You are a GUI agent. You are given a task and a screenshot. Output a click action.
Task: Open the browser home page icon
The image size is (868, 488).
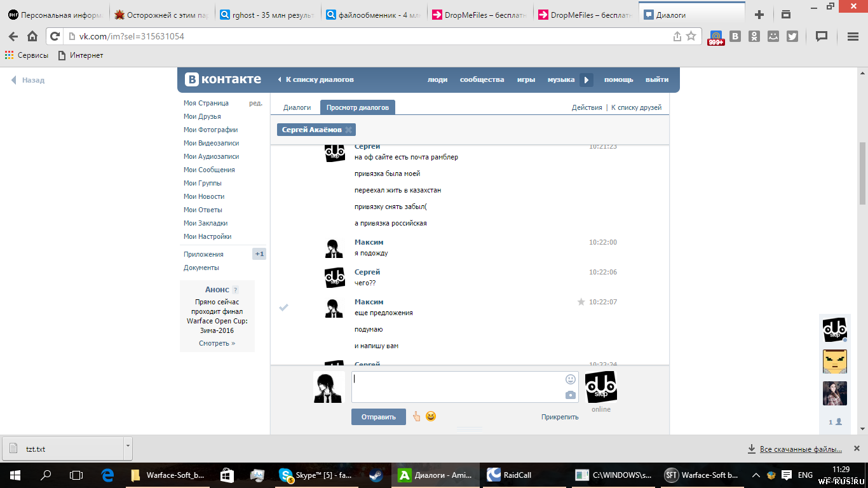(32, 37)
